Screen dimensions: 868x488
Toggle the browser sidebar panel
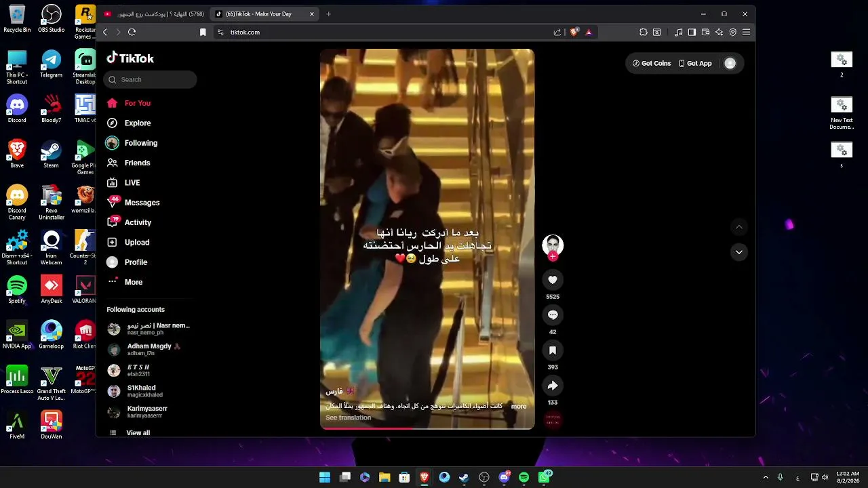coord(692,32)
